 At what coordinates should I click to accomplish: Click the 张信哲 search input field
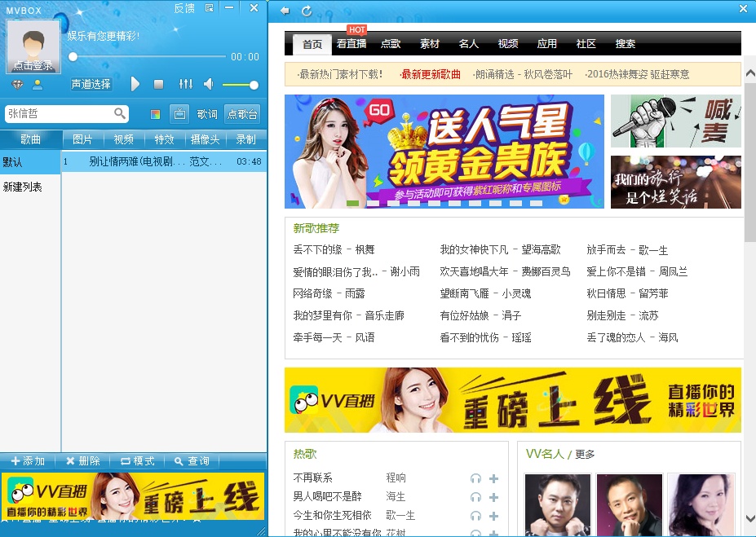57,114
